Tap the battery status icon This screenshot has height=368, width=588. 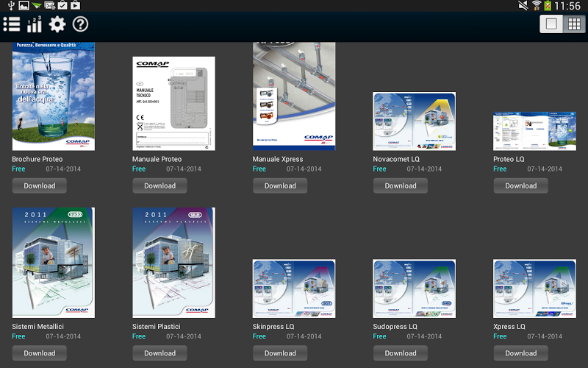click(x=548, y=6)
